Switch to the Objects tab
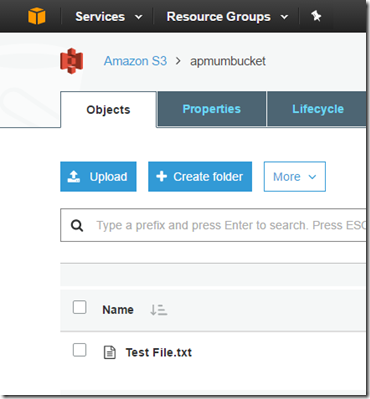Screen dimensions: 370x399 click(108, 110)
